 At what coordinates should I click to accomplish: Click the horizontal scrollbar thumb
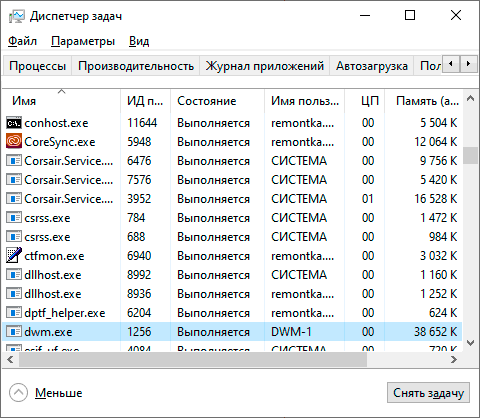coord(193,359)
